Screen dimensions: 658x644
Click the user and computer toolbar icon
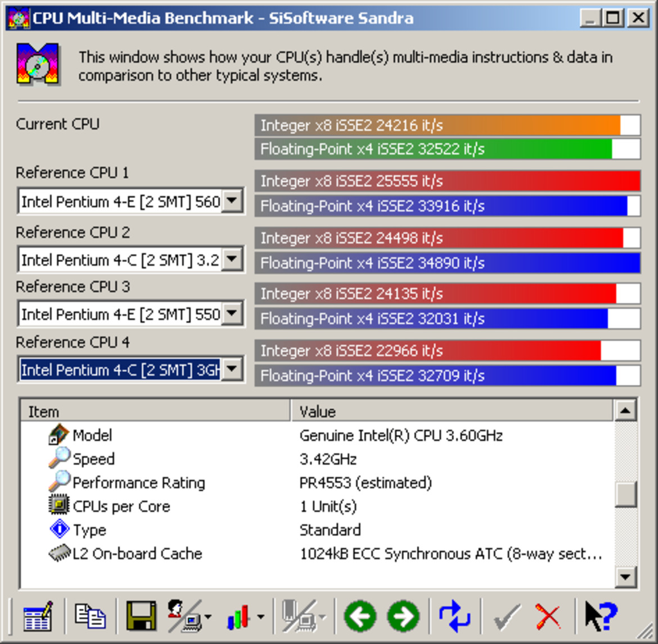(x=184, y=616)
